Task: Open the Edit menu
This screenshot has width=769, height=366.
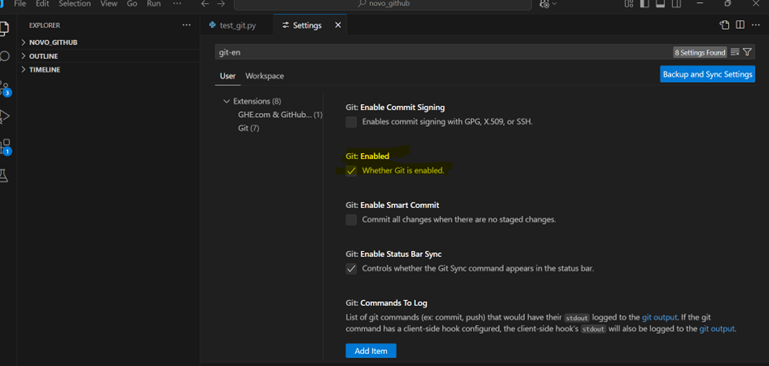Action: point(42,3)
